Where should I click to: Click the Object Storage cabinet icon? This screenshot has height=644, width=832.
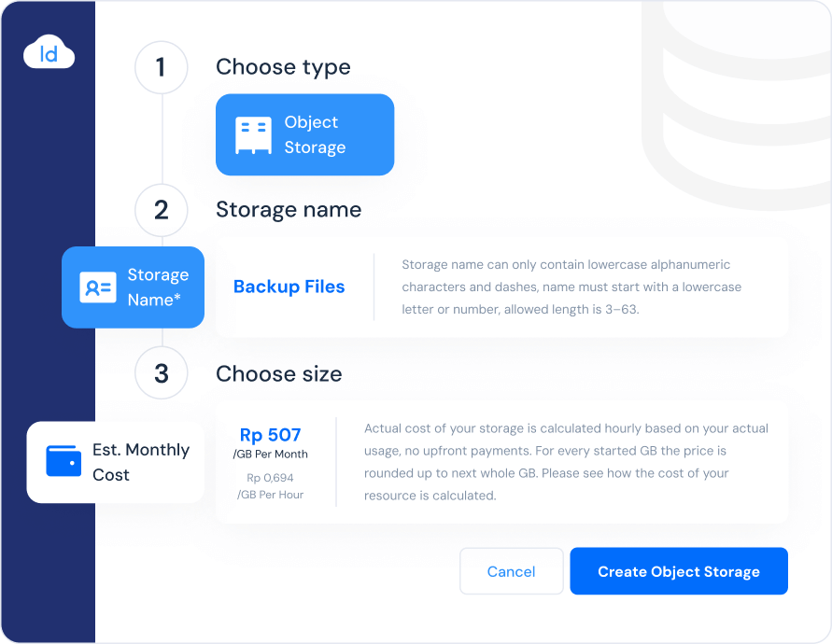pos(253,135)
